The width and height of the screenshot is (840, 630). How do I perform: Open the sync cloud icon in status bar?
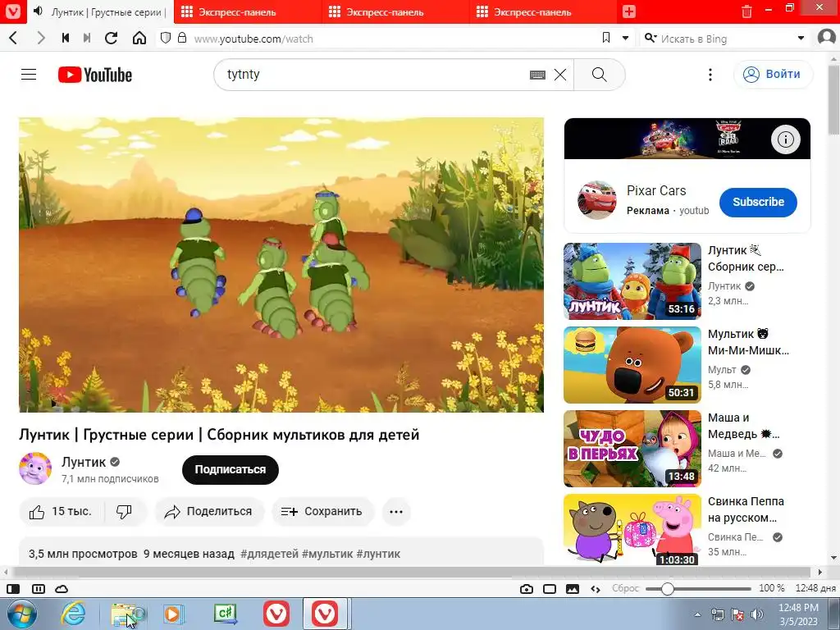[x=62, y=589]
